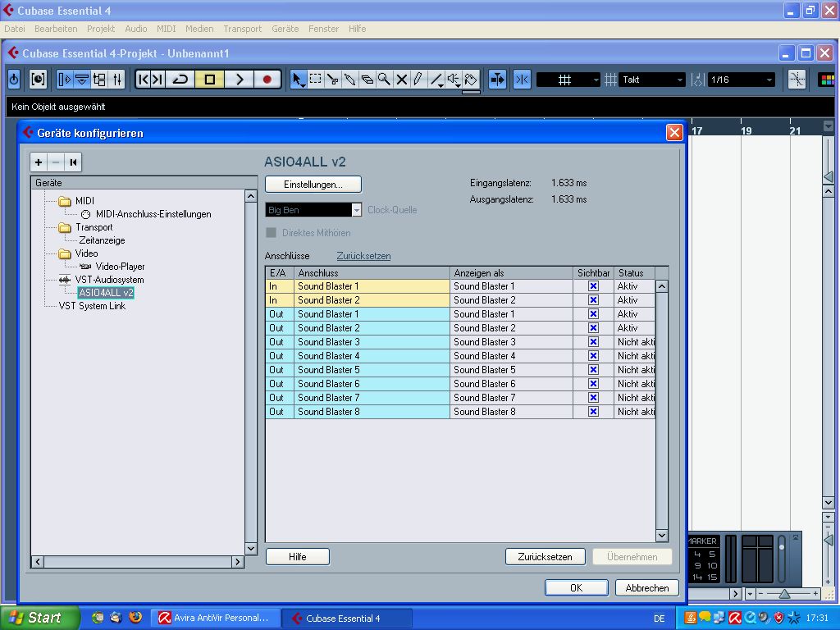Click the Stop transport button
840x630 pixels.
pyautogui.click(x=209, y=80)
